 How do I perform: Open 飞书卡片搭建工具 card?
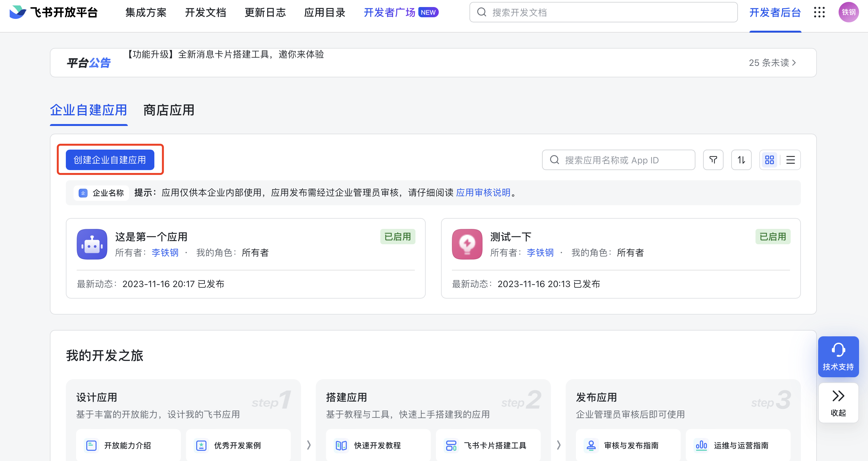click(488, 446)
